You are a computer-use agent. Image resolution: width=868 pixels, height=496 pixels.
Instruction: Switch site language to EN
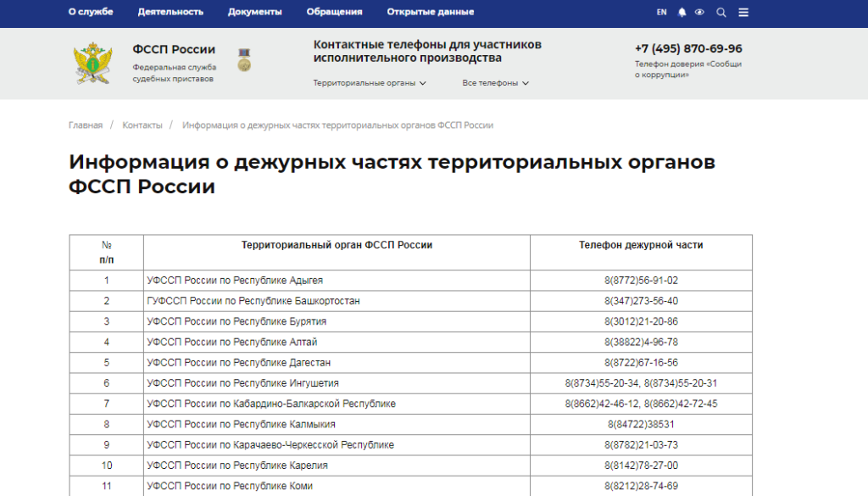pos(661,13)
